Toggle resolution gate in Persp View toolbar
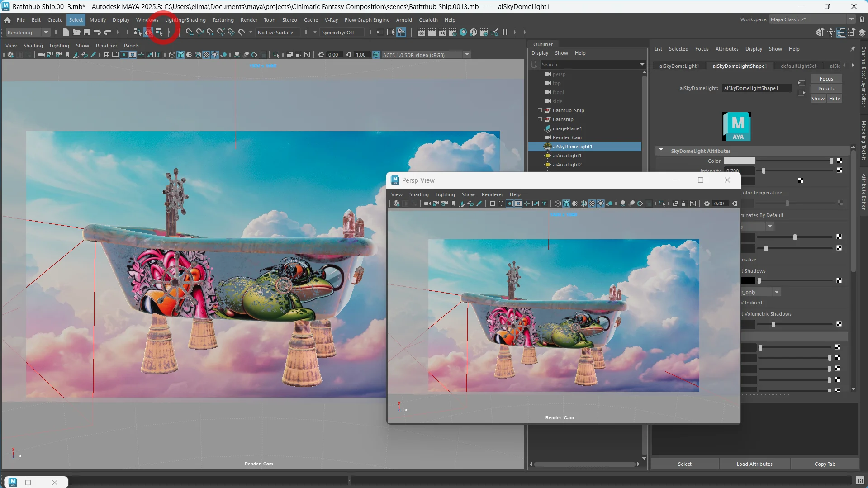The height and width of the screenshot is (488, 868). click(x=510, y=204)
